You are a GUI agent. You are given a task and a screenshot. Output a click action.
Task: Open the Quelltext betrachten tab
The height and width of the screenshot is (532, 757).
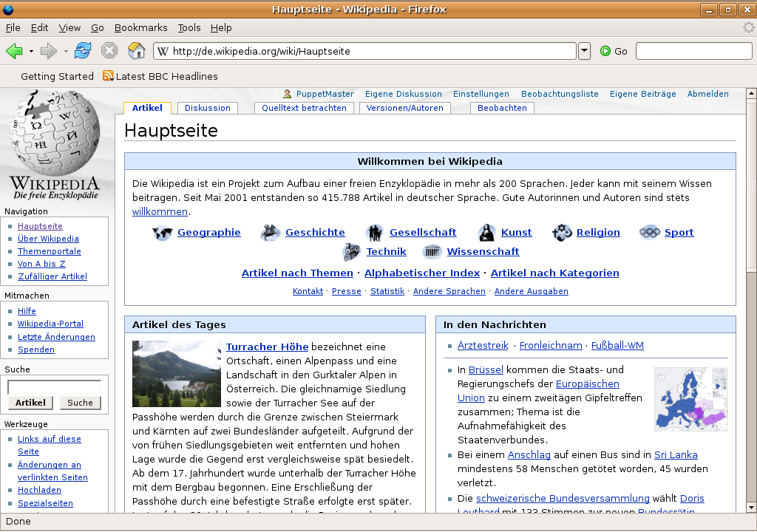(x=304, y=108)
